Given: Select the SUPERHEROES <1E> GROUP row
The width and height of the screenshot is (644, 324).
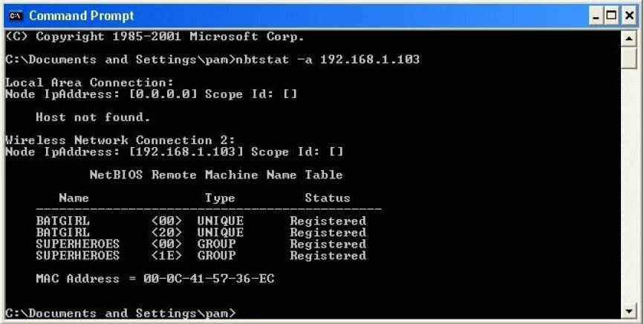Looking at the screenshot, I should 201,256.
